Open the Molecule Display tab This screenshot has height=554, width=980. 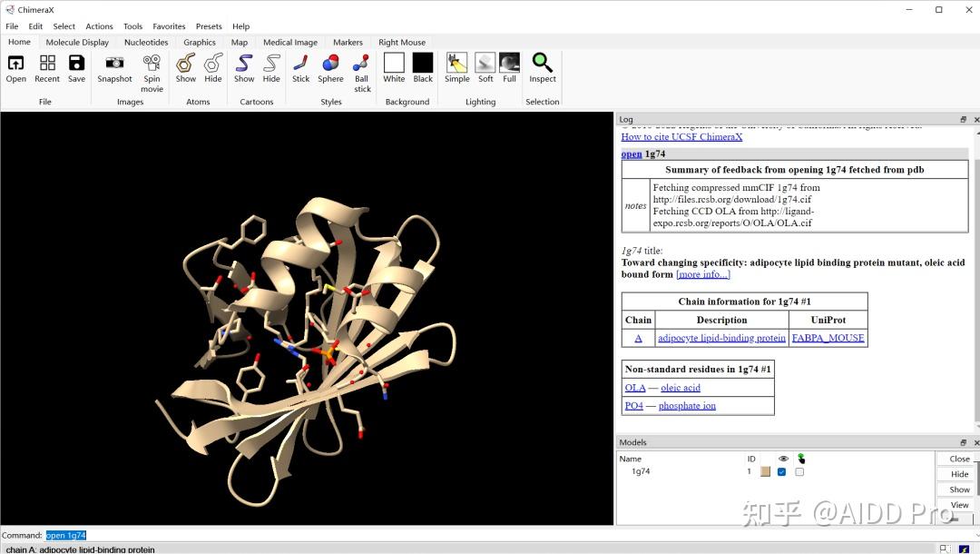point(77,42)
